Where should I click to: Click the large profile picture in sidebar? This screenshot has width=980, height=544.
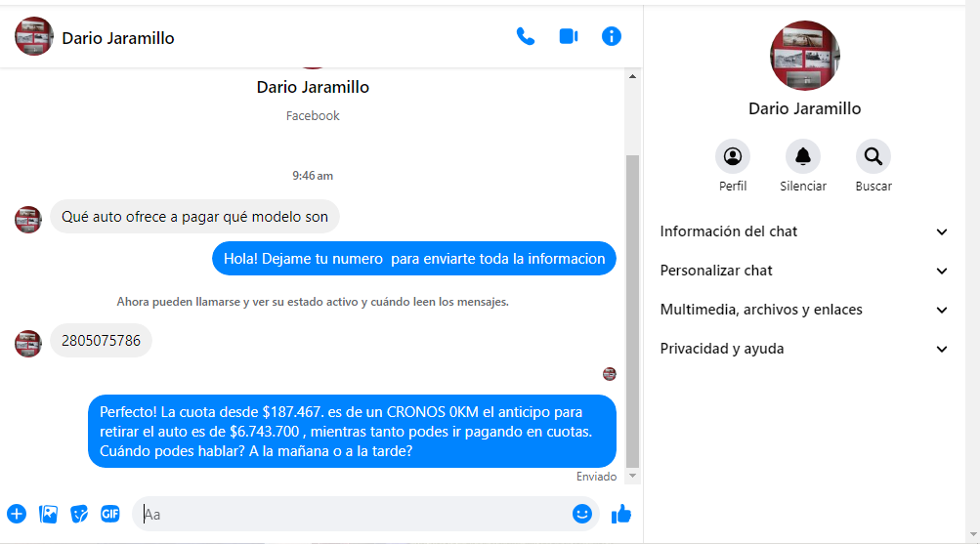click(x=805, y=56)
